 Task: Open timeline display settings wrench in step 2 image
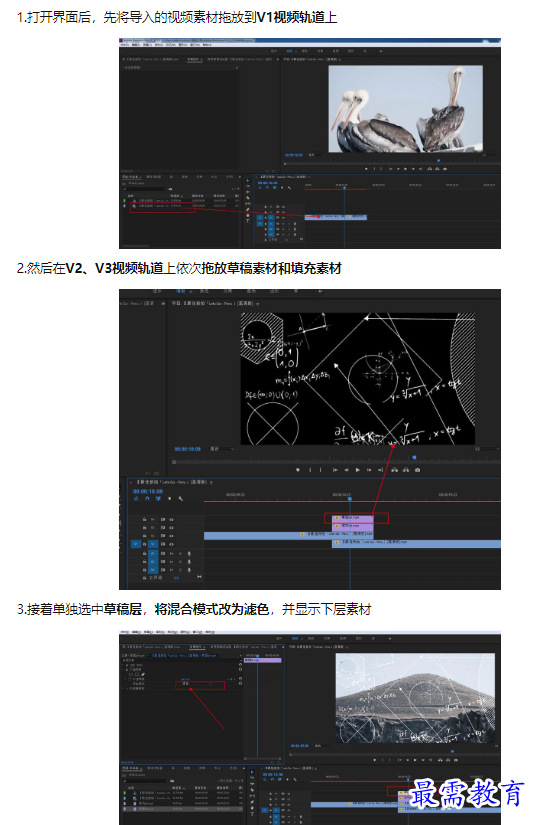[x=180, y=499]
